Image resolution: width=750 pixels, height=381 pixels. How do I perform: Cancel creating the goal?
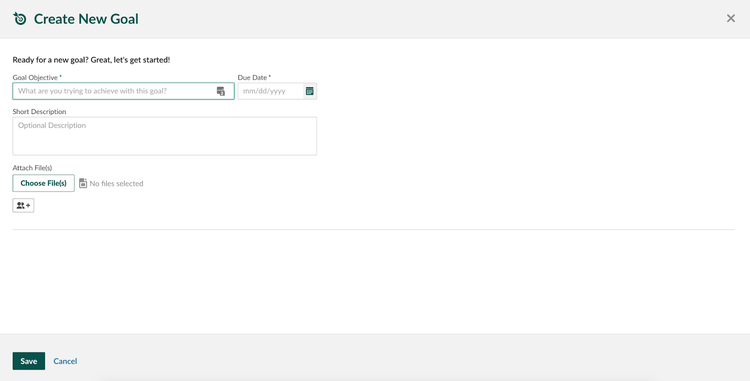(x=65, y=361)
